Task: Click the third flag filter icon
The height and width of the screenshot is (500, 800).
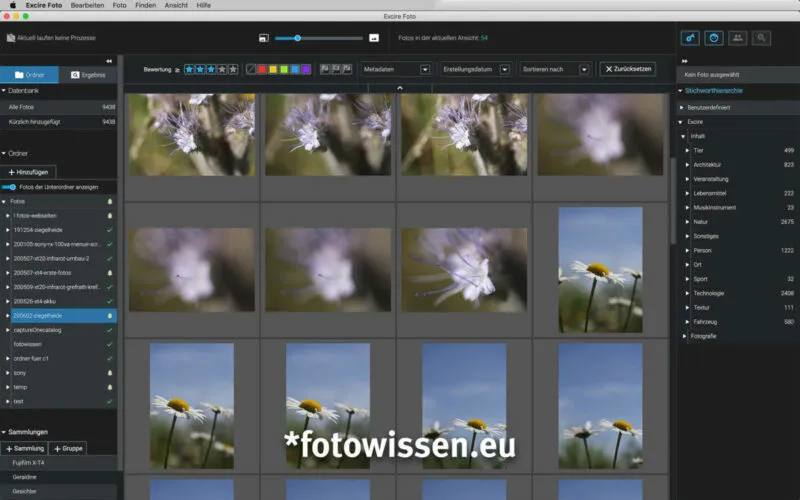Action: tap(347, 69)
